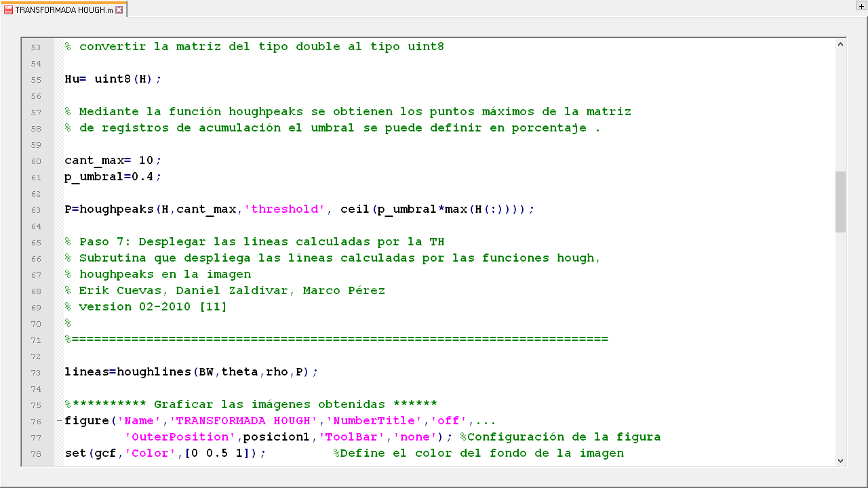The image size is (868, 488).
Task: Click the scrollbar up arrow
Action: click(x=840, y=45)
